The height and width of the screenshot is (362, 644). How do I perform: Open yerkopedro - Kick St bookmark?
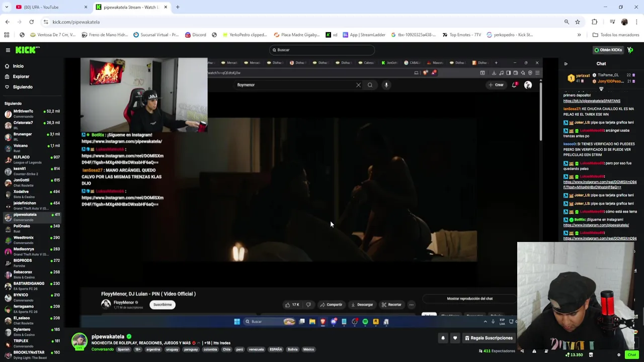(x=510, y=35)
